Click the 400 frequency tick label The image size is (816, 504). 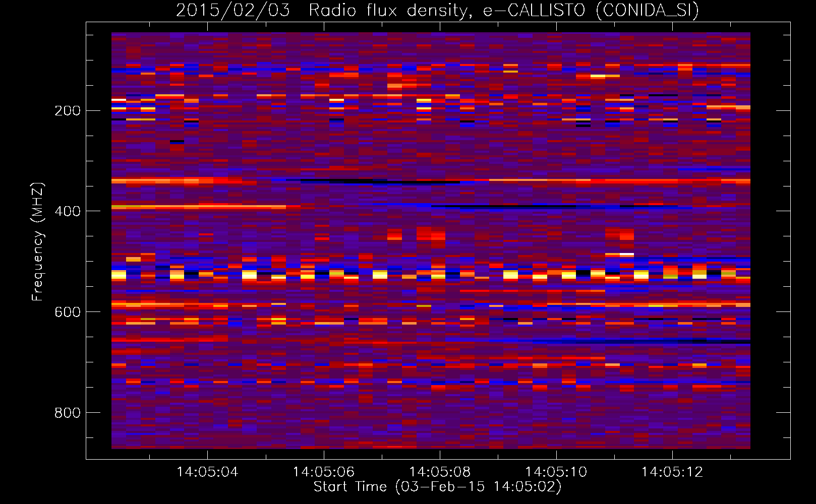coord(68,212)
